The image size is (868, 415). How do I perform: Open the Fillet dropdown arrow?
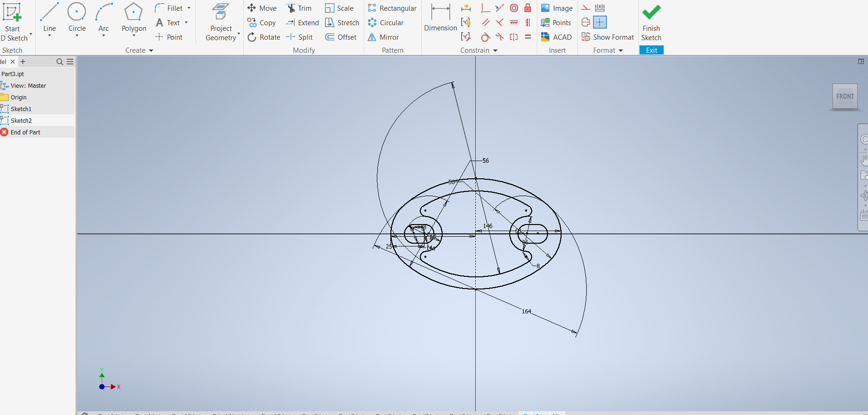pyautogui.click(x=189, y=8)
